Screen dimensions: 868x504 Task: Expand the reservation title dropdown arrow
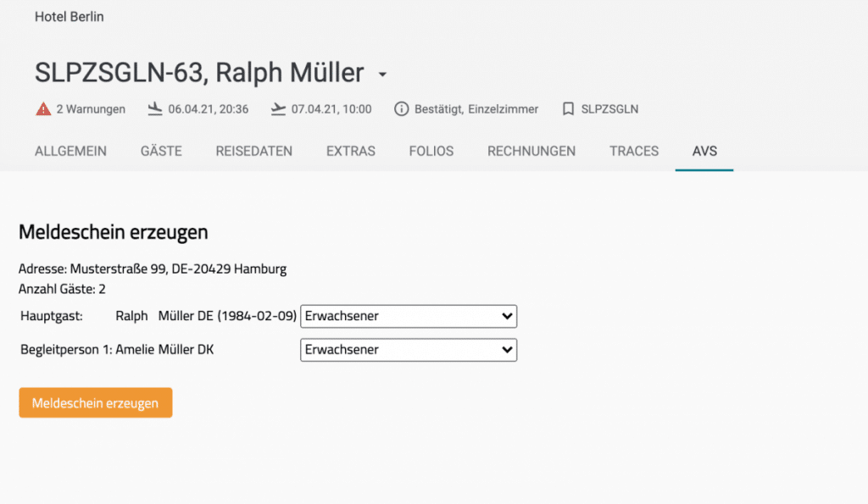pos(382,75)
